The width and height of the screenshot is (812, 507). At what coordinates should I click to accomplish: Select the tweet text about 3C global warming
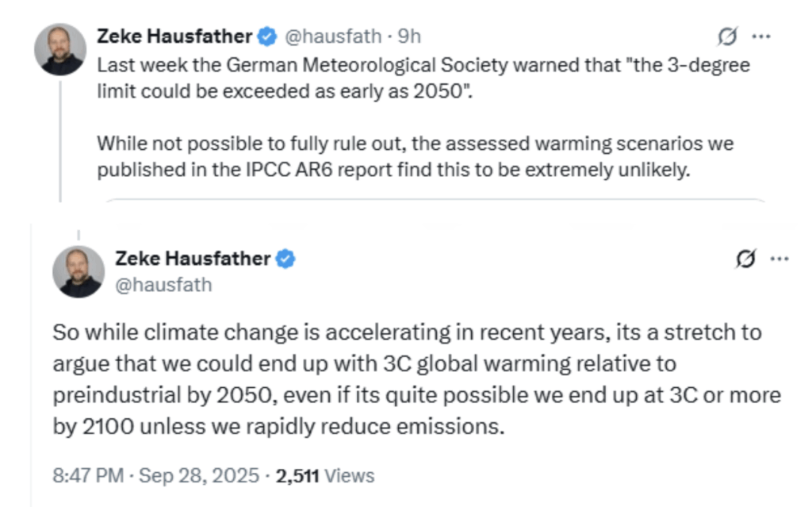(x=417, y=379)
